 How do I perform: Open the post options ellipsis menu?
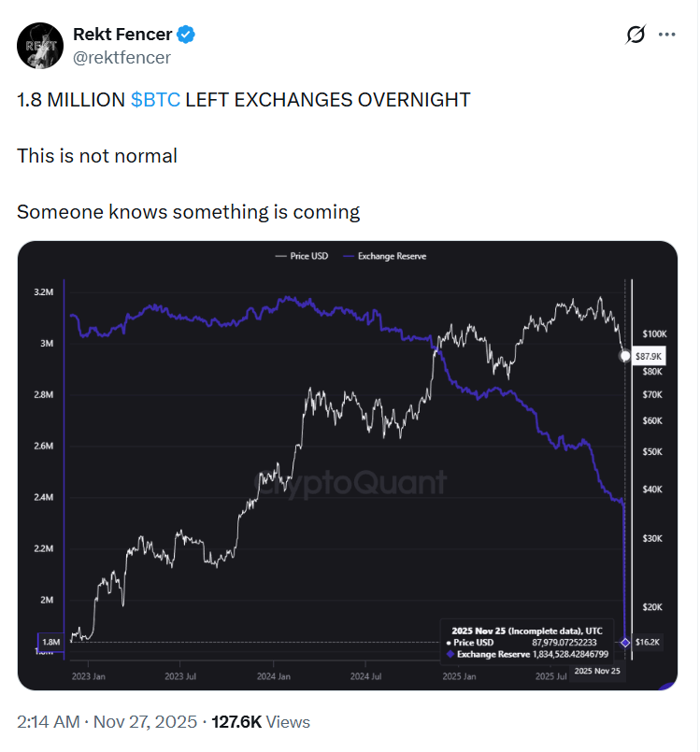pyautogui.click(x=669, y=34)
